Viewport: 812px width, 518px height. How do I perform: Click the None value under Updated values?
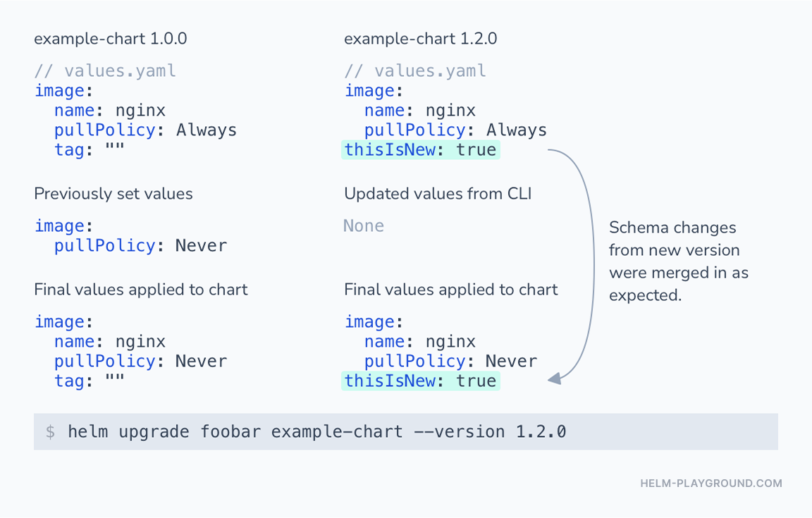(x=364, y=226)
